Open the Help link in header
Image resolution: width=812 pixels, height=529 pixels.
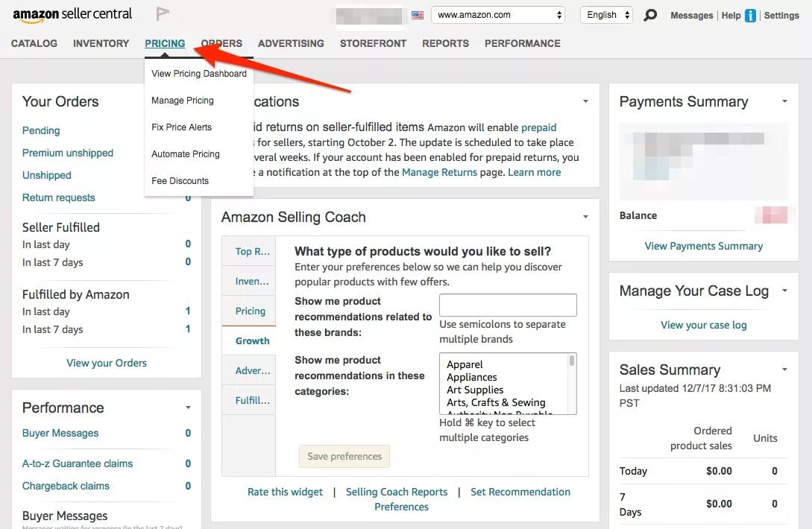(731, 16)
